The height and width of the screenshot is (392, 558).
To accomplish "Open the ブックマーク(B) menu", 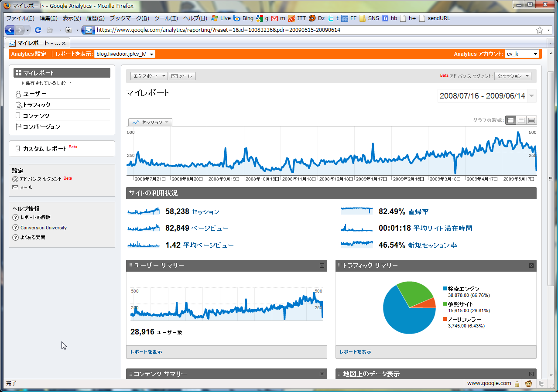I will (x=129, y=18).
